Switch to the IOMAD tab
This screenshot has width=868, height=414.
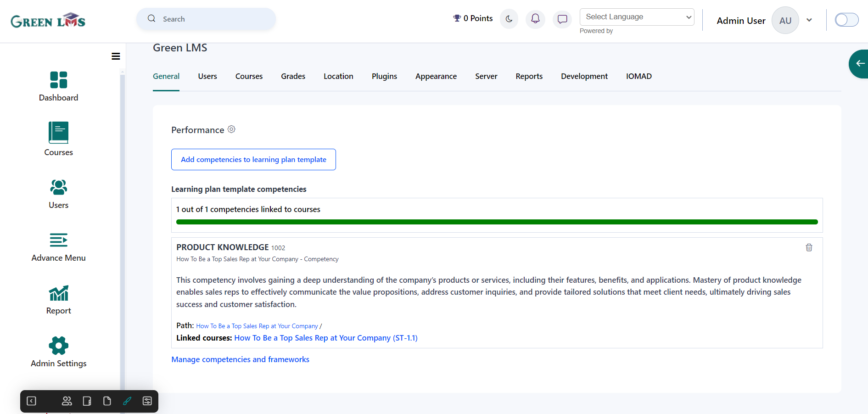(x=639, y=76)
